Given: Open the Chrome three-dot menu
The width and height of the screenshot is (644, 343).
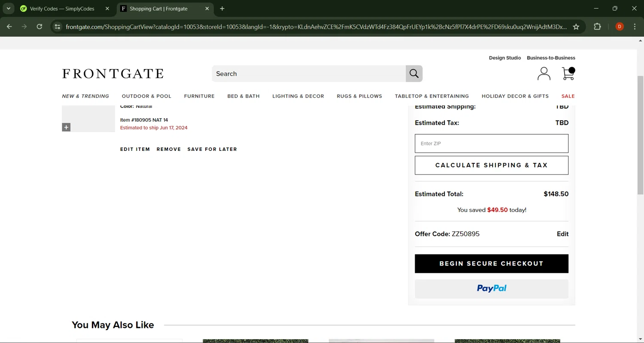Looking at the screenshot, I should click(635, 27).
